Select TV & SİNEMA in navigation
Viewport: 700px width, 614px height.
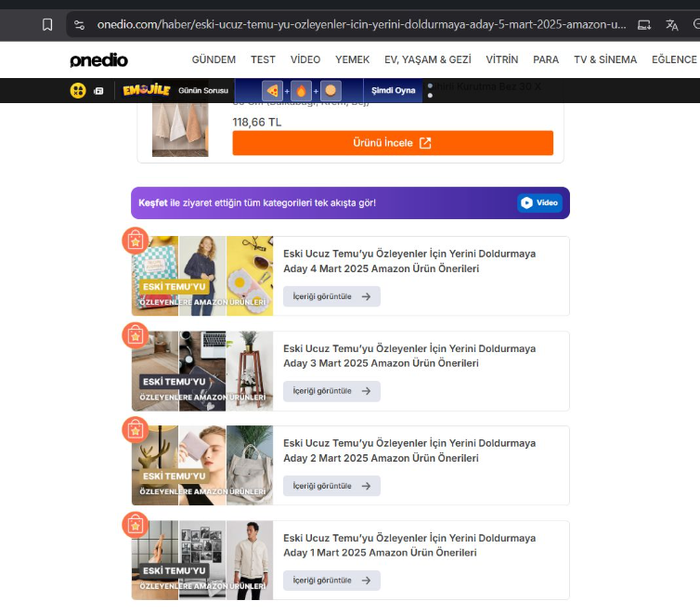point(605,59)
